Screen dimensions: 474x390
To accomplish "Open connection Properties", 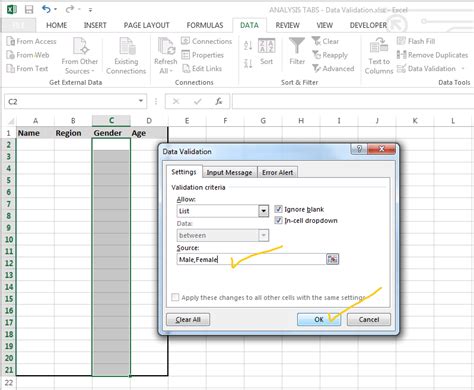I will coord(203,55).
